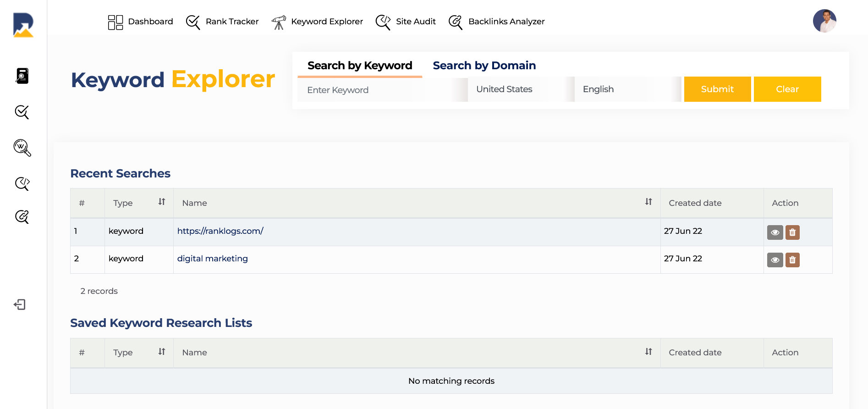
Task: Sort Saved Lists by Type
Action: [x=162, y=352]
